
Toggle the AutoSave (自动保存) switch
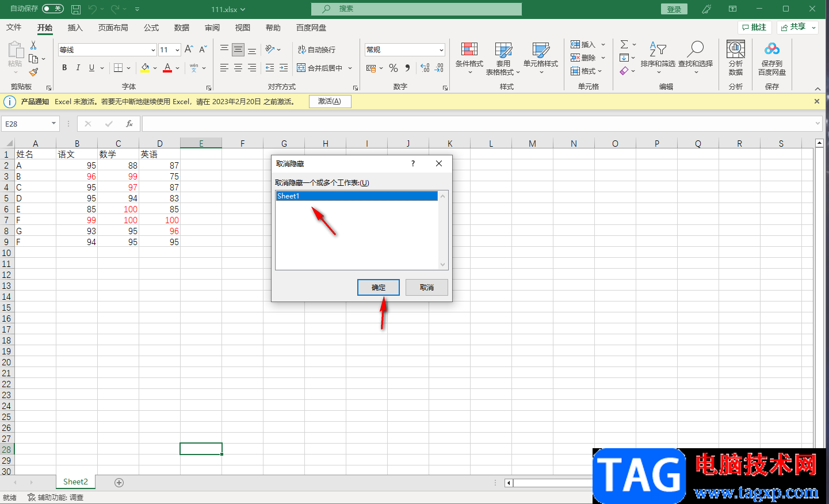(x=53, y=9)
